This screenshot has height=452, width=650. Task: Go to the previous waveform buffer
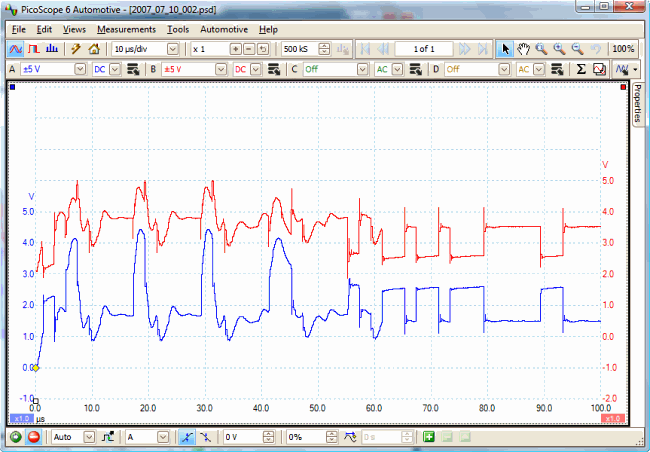[x=383, y=49]
